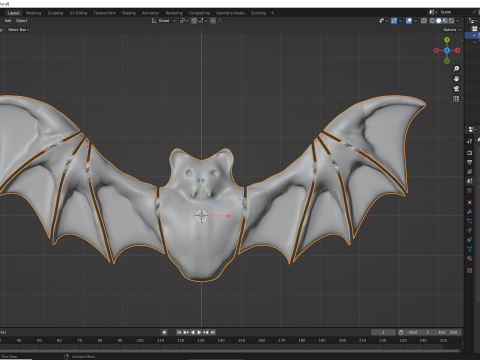Toggle viewport overlays
This screenshot has height=360, width=480.
point(409,21)
